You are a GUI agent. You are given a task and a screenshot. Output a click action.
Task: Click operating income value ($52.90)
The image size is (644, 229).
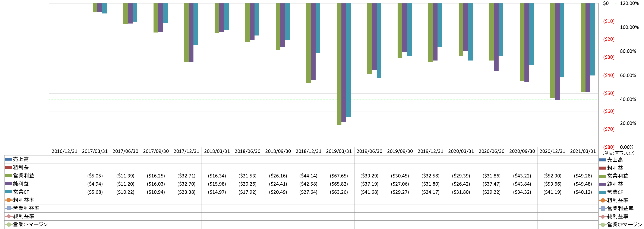552,176
